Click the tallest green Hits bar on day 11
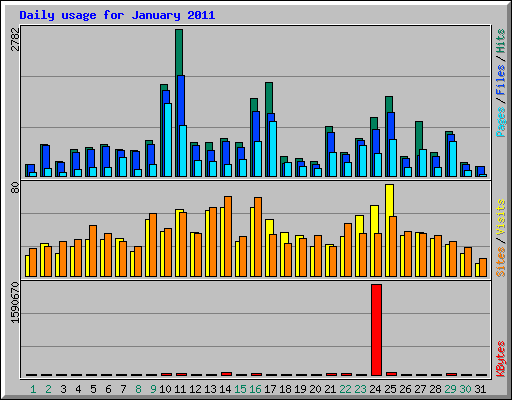The image size is (512, 400). (x=179, y=52)
